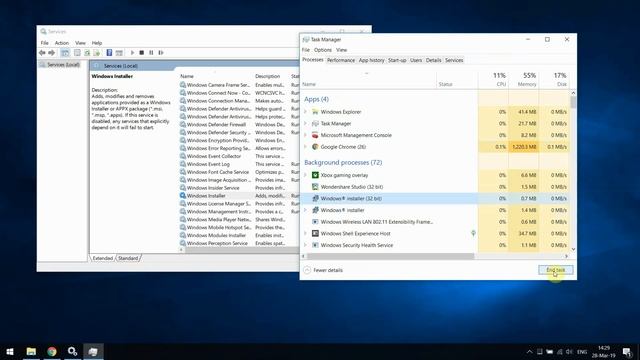This screenshot has width=640, height=360.
Task: Expand Windows Explorer process
Action: click(x=305, y=111)
